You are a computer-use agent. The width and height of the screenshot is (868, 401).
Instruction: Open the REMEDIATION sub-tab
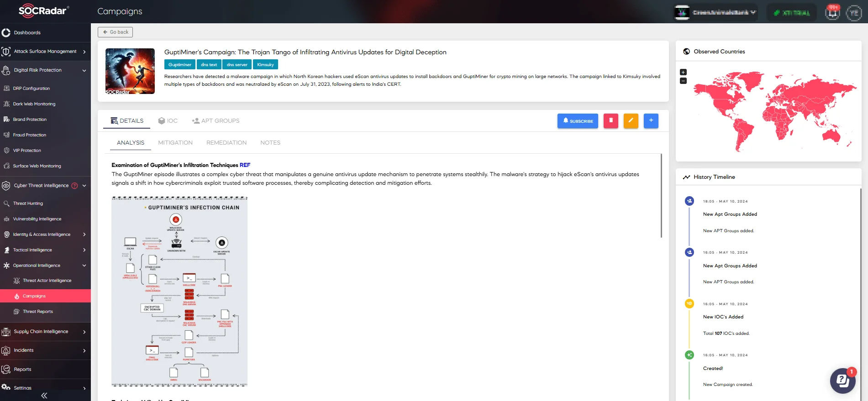(226, 143)
